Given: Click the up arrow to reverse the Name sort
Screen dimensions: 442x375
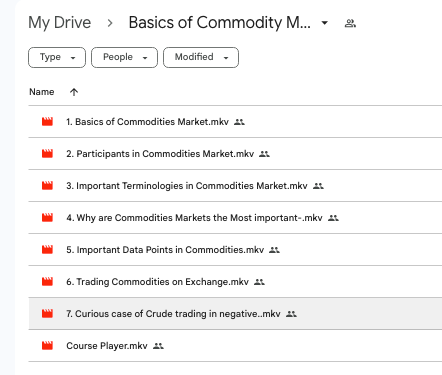Looking at the screenshot, I should [74, 92].
